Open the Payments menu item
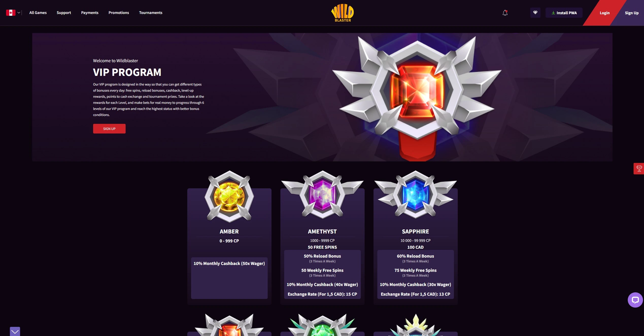This screenshot has height=336, width=644. (90, 13)
